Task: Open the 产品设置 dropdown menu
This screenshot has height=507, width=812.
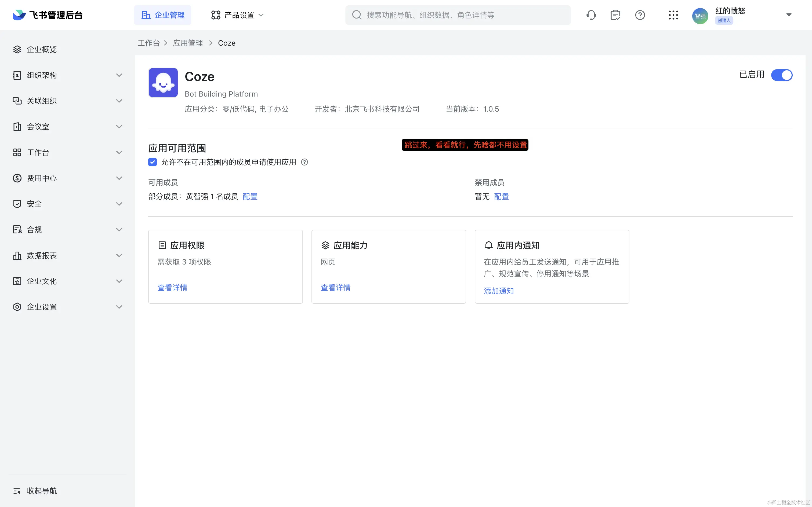Action: [x=238, y=15]
